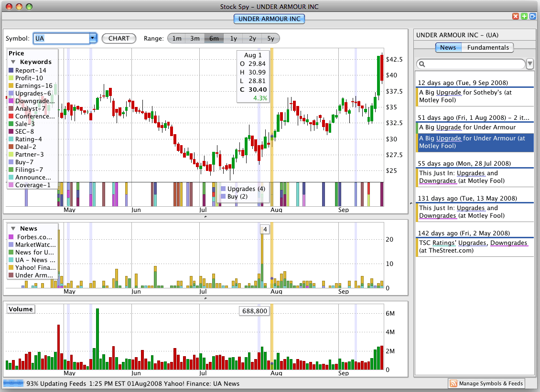Image resolution: width=540 pixels, height=392 pixels.
Task: Select the 3m range
Action: point(195,39)
